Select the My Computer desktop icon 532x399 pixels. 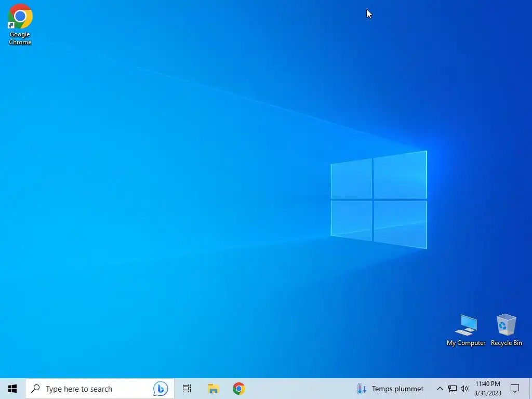pyautogui.click(x=466, y=330)
